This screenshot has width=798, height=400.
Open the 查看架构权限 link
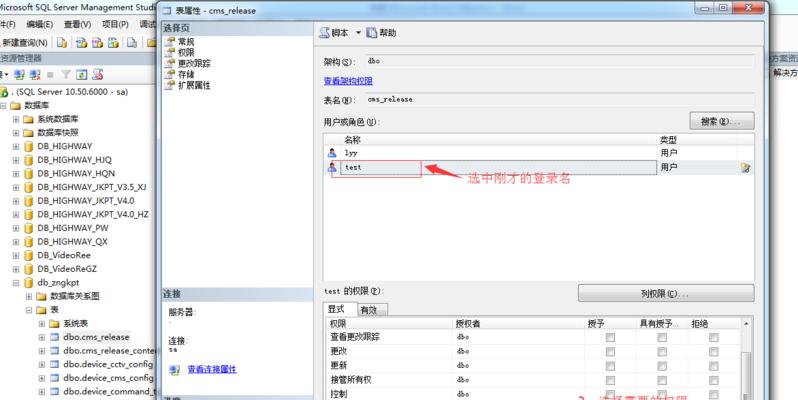(349, 81)
